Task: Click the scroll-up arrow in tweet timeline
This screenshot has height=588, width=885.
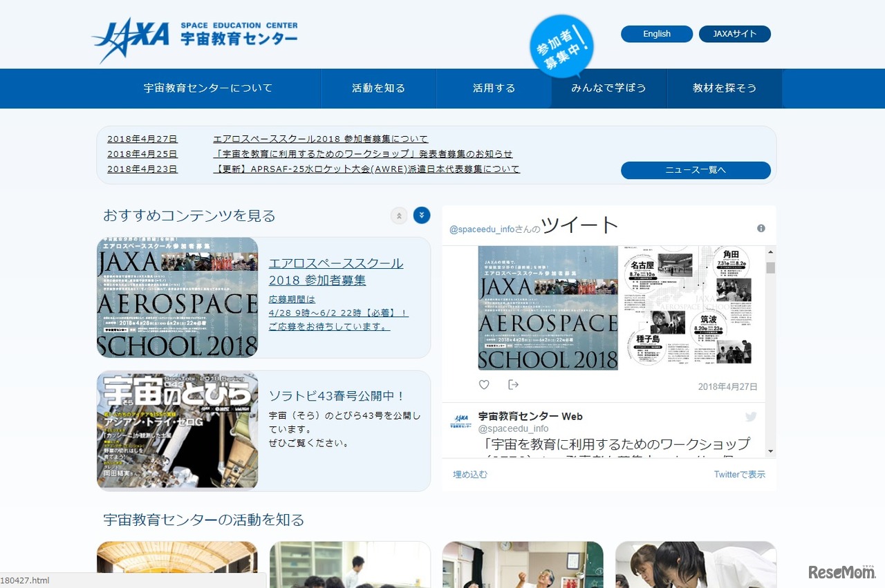Action: (x=770, y=251)
